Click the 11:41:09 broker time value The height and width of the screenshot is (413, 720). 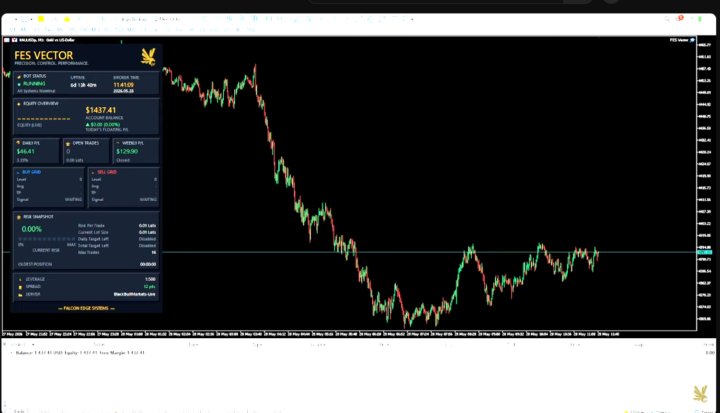(x=124, y=85)
